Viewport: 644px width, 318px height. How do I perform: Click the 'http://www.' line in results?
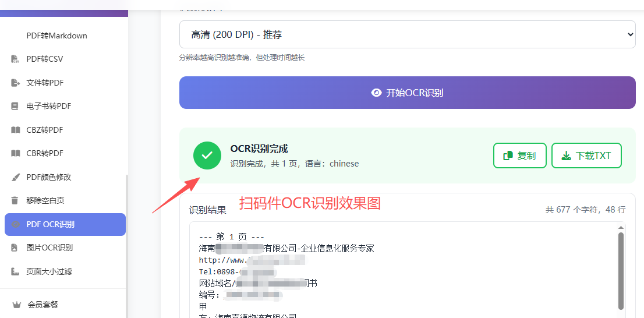click(x=252, y=260)
